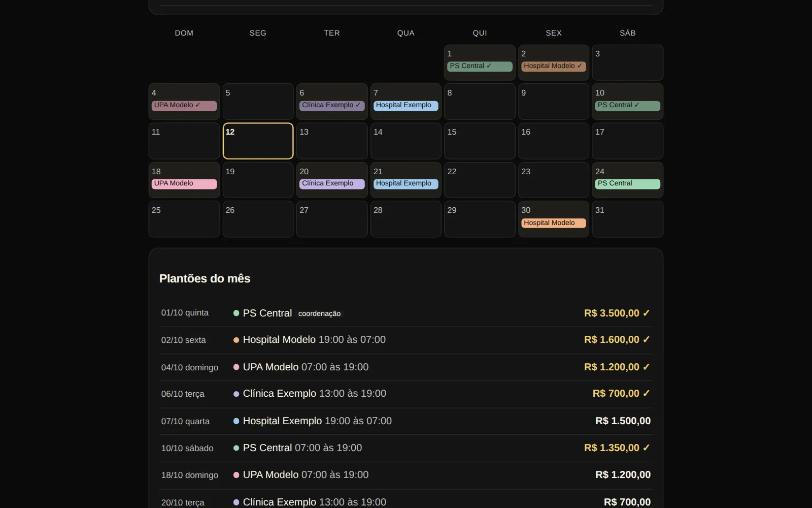This screenshot has width=812, height=508.
Task: Select calendar day 8
Action: pyautogui.click(x=480, y=102)
